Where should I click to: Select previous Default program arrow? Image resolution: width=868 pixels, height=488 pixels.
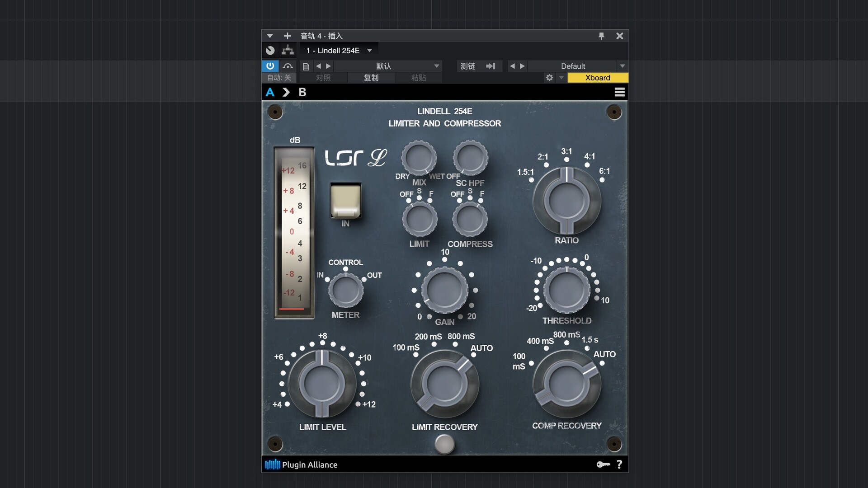click(512, 66)
